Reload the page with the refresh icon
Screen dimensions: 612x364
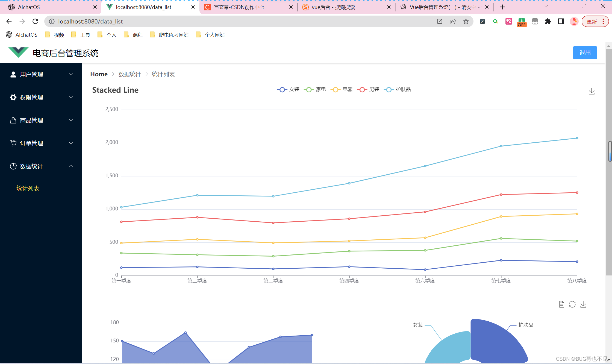(35, 21)
